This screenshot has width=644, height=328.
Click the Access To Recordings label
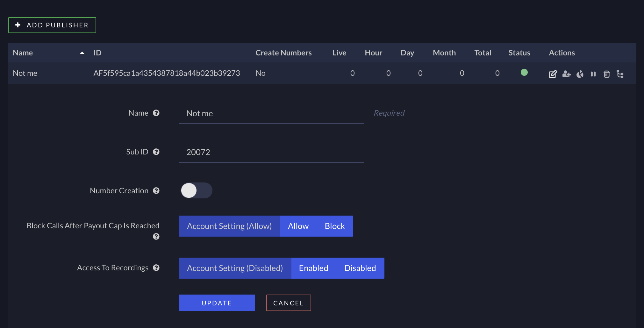pos(113,268)
